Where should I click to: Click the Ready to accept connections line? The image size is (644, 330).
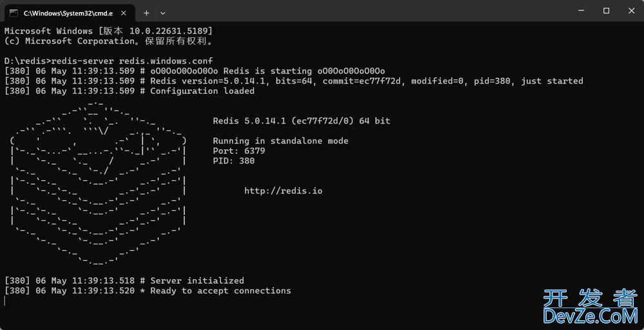(x=148, y=291)
